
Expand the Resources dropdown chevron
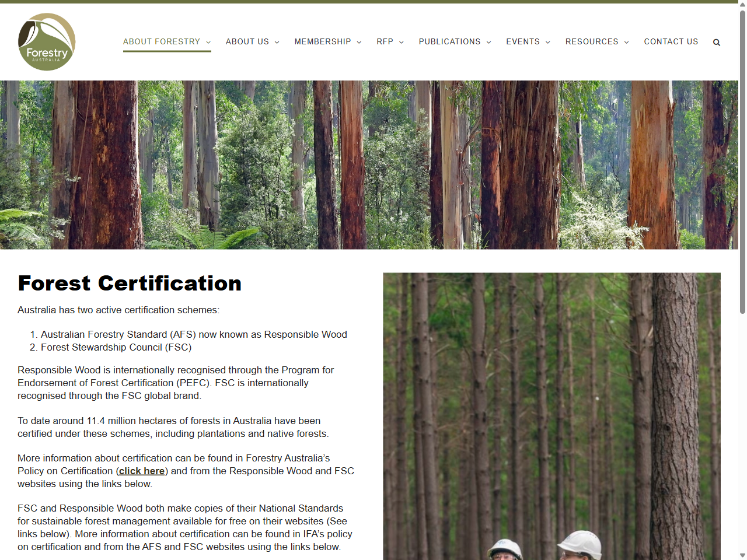[x=627, y=42]
